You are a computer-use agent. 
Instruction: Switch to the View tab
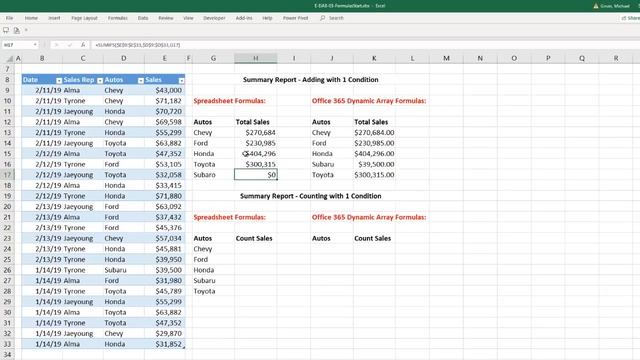coord(188,18)
